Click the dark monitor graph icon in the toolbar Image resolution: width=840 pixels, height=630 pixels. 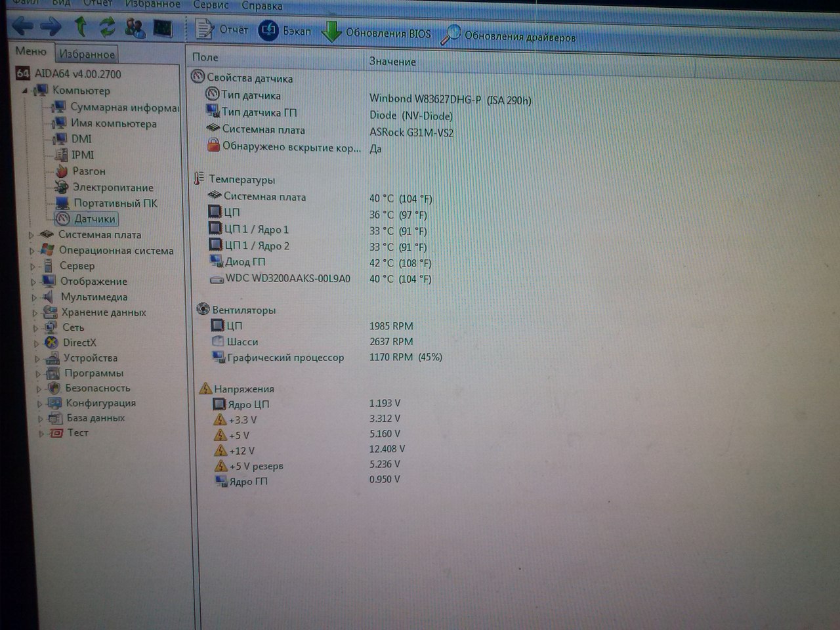[x=162, y=28]
